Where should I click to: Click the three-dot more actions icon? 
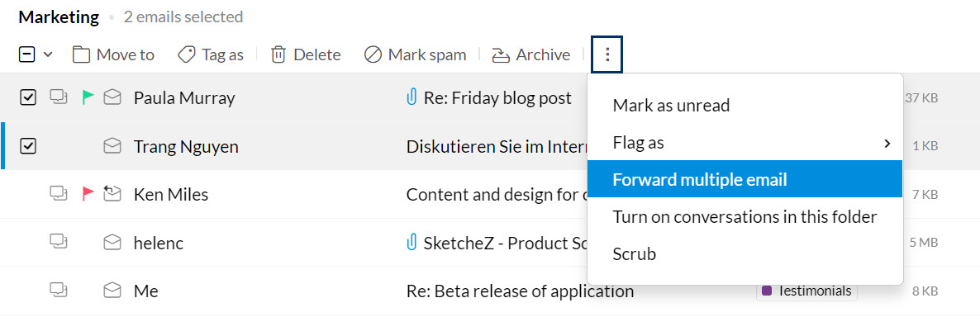click(x=607, y=55)
